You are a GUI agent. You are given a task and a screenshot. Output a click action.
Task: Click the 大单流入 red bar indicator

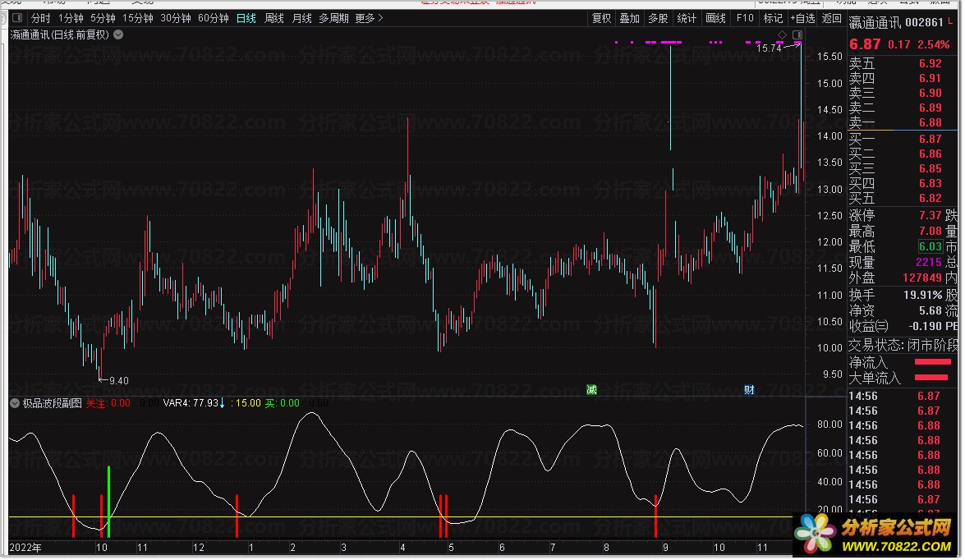(x=931, y=378)
